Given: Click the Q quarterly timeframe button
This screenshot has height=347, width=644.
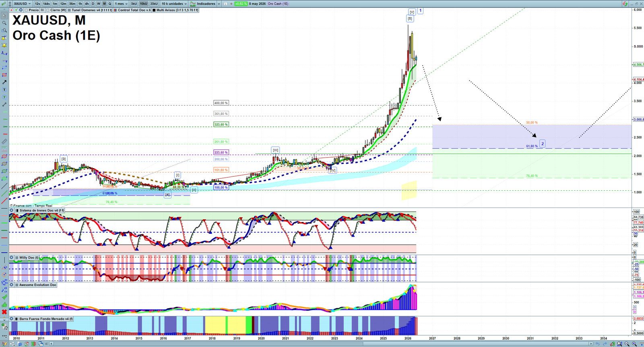Looking at the screenshot, I should coord(110,4).
